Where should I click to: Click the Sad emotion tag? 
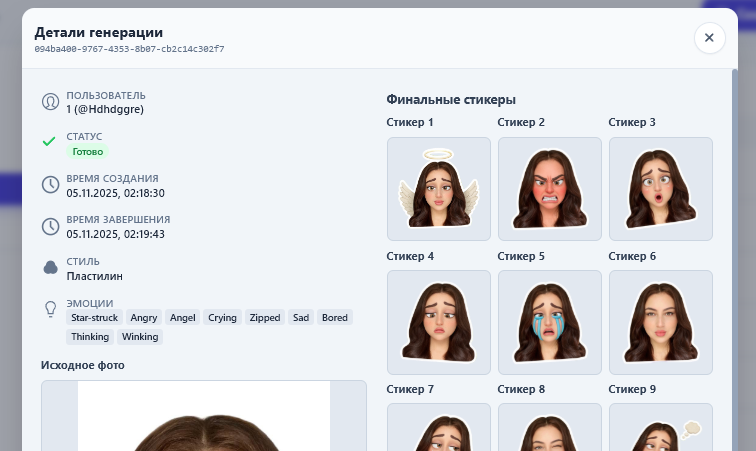pyautogui.click(x=301, y=317)
